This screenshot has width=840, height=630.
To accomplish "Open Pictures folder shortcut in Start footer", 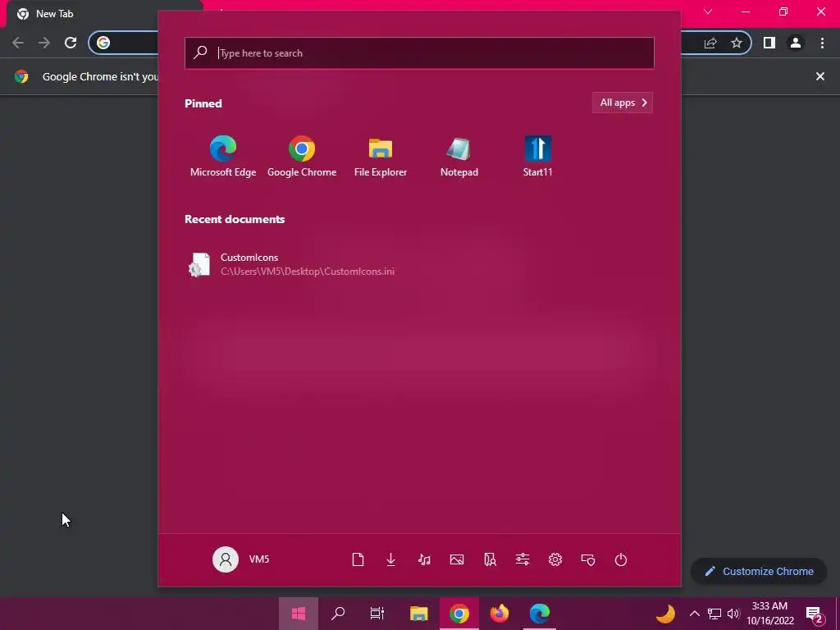I will pos(456,559).
